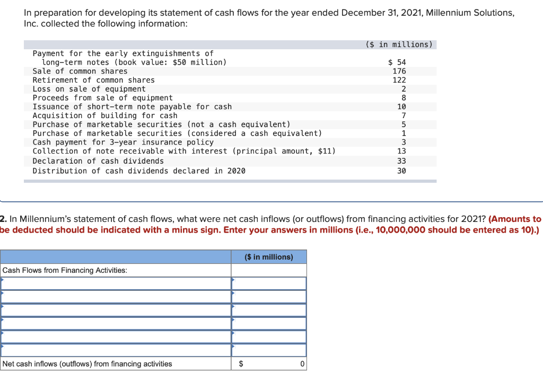The height and width of the screenshot is (392, 543).
Task: Open the second blank financing activity label dropdown
Action: [116, 297]
